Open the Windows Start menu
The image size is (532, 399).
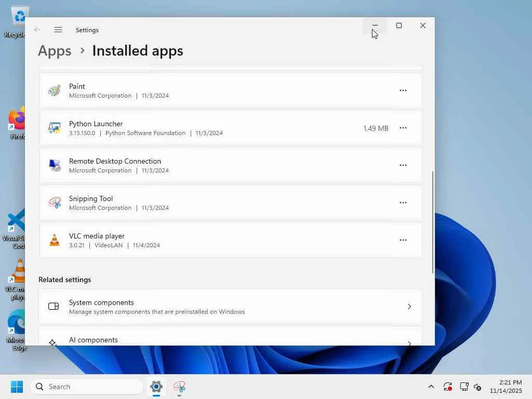pos(17,387)
